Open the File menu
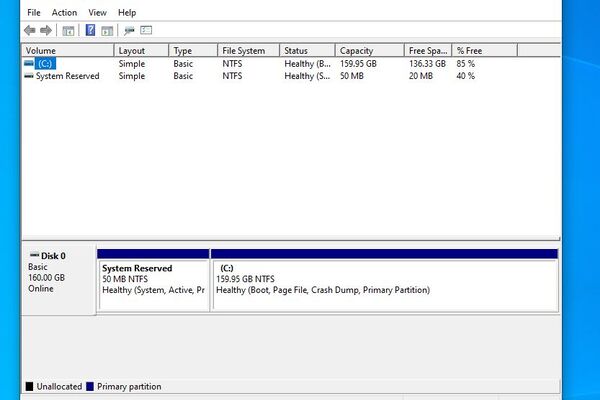The height and width of the screenshot is (400, 600). point(34,12)
